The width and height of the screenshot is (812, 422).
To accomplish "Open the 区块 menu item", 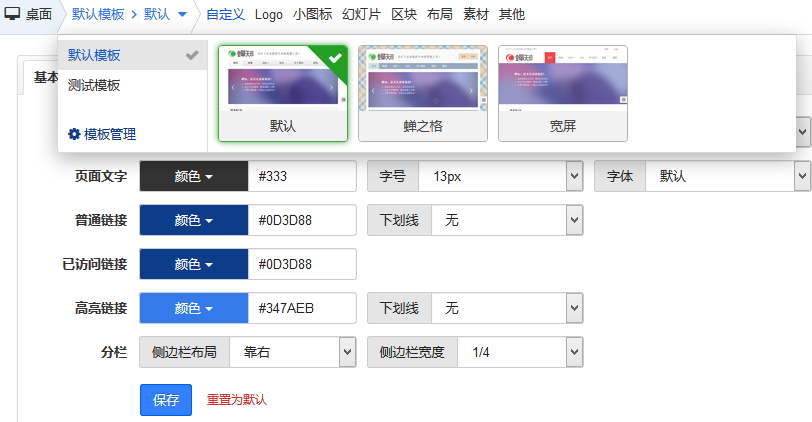I will tap(404, 14).
